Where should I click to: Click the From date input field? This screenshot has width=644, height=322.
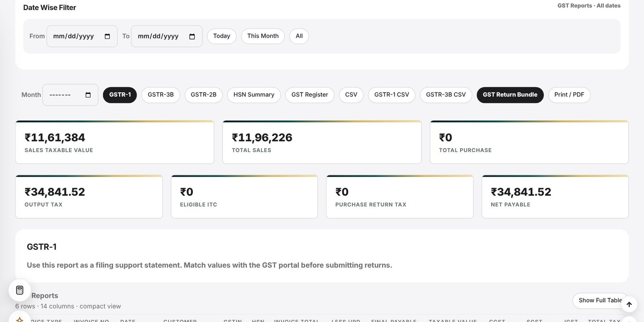point(82,36)
